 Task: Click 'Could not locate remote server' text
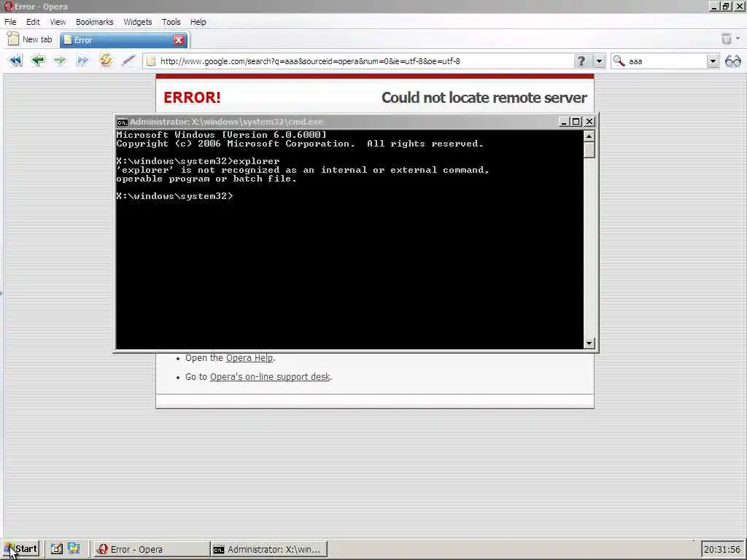pos(484,98)
